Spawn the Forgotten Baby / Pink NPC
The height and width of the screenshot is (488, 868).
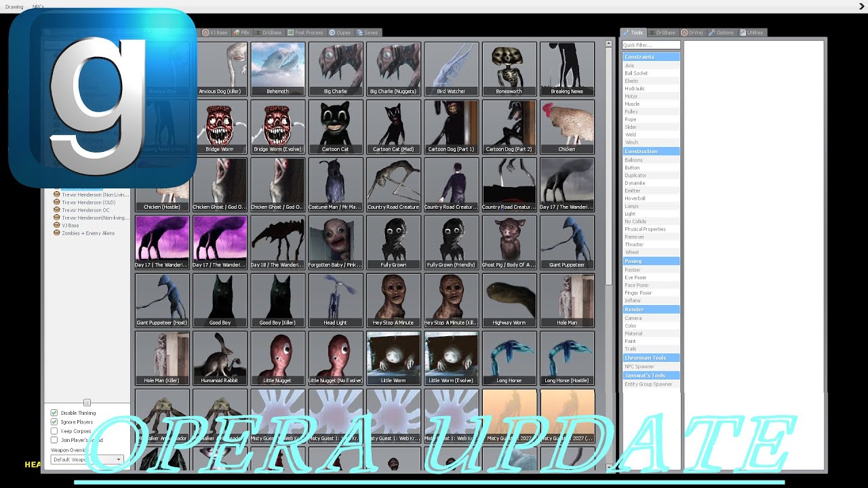pyautogui.click(x=335, y=242)
